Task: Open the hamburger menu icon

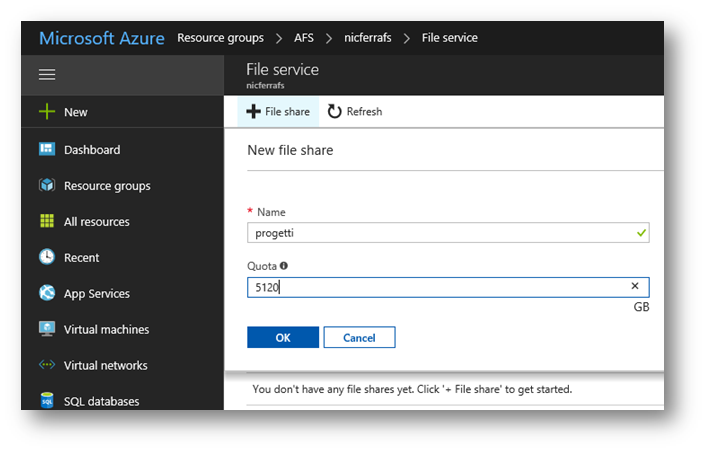Action: tap(47, 74)
